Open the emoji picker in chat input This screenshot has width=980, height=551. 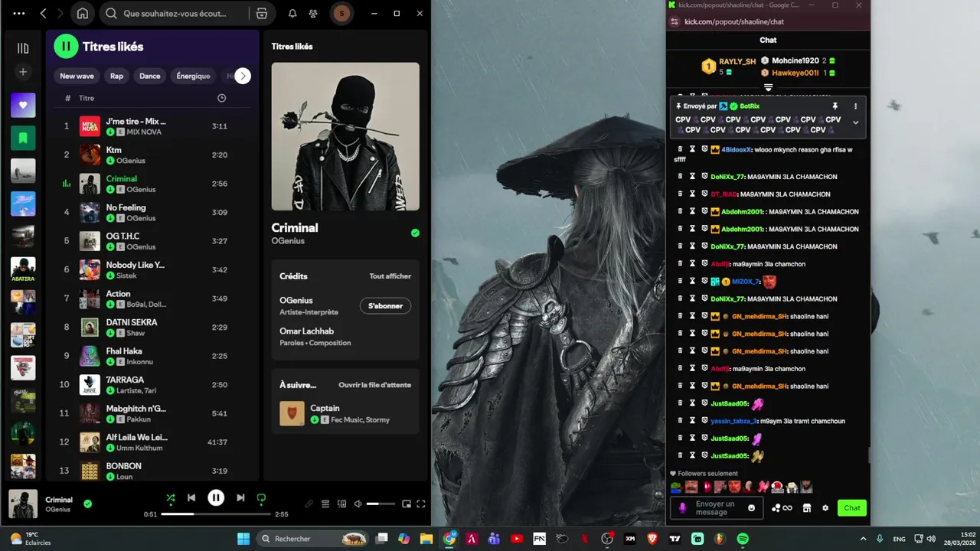(751, 508)
